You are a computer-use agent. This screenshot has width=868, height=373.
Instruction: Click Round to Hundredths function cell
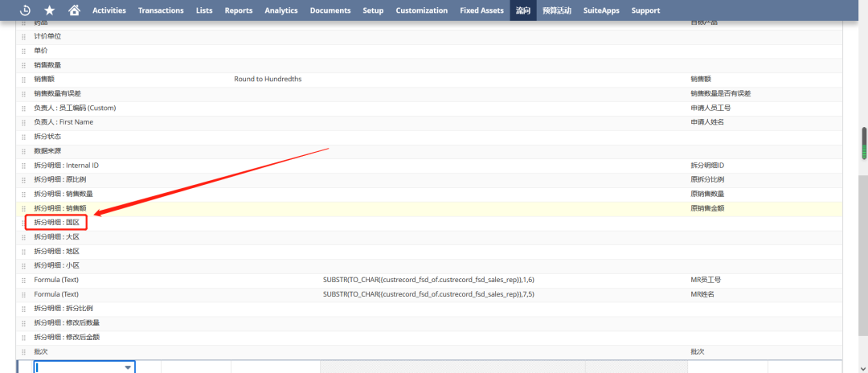coord(268,80)
